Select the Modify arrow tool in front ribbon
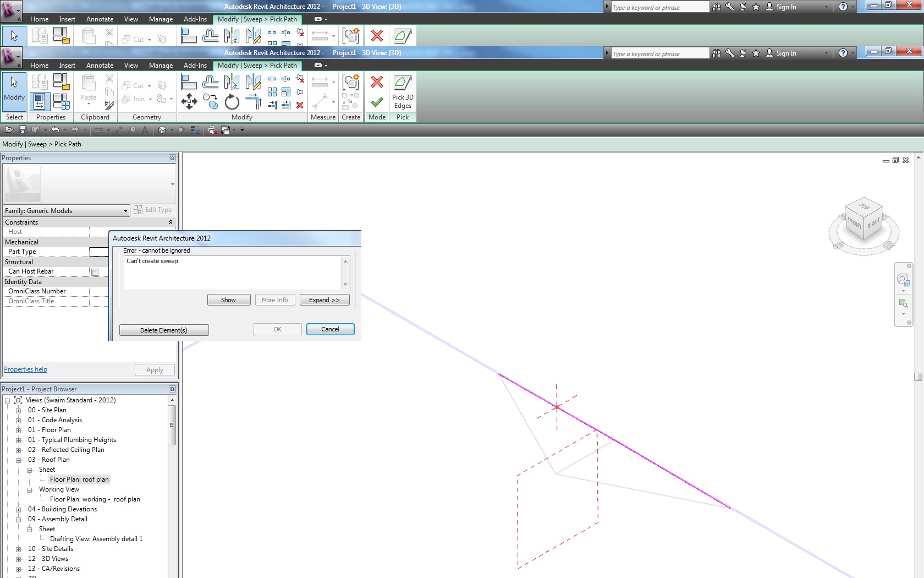Image resolution: width=924 pixels, height=578 pixels. click(14, 91)
